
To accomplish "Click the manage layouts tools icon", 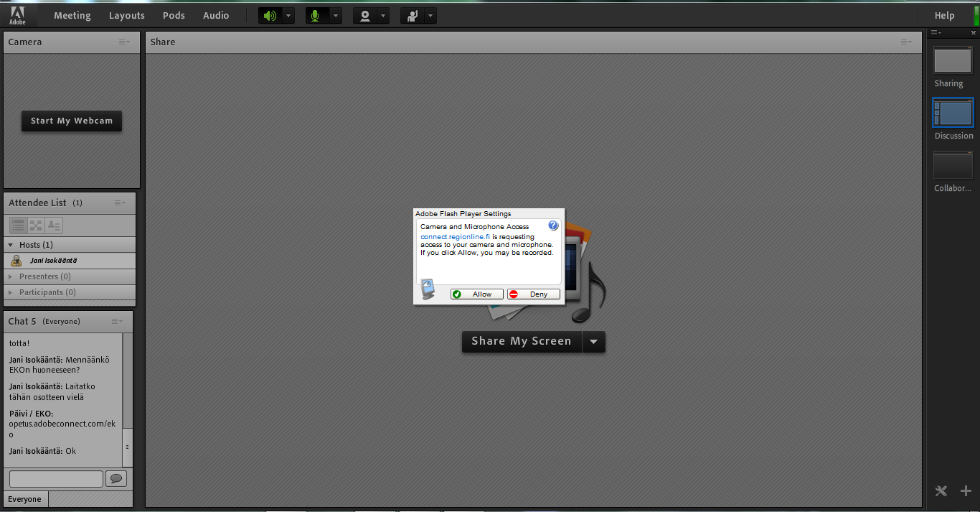I will 941,491.
